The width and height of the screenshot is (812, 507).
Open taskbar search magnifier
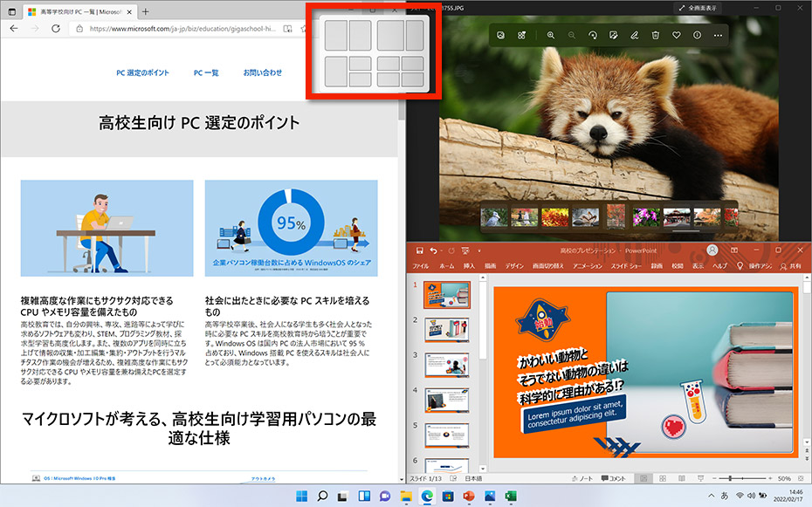pyautogui.click(x=322, y=497)
